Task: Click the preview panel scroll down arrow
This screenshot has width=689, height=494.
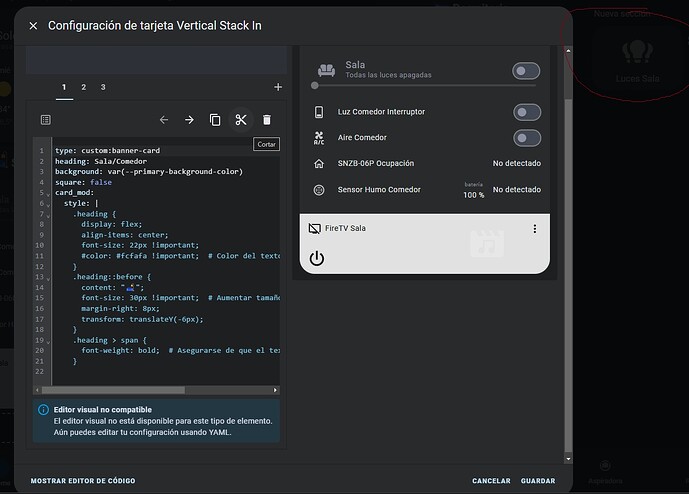Action: (568, 459)
